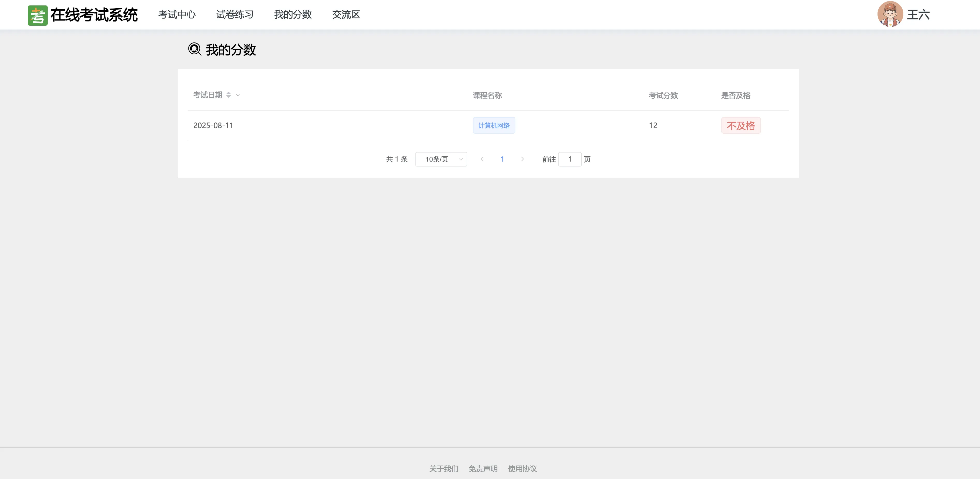Viewport: 980px width, 479px height.
Task: Select page number 1 in pagination
Action: tap(502, 159)
